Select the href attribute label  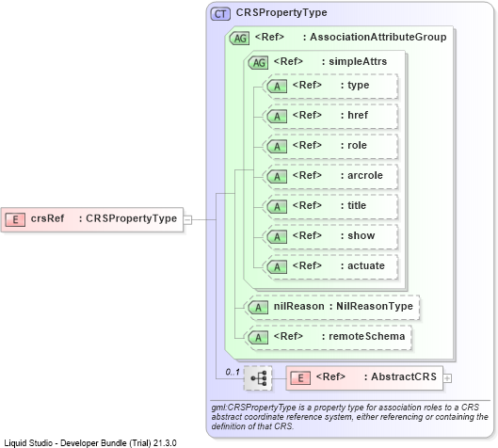point(330,115)
